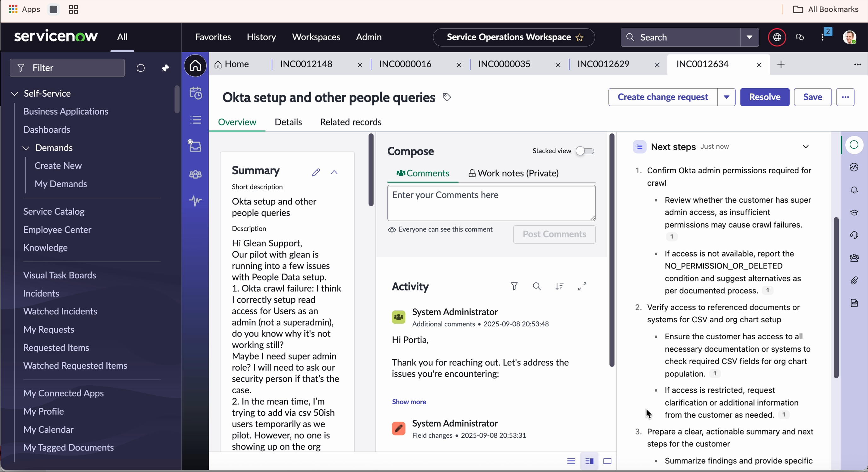Collapse the Self-Service section
Viewport: 868px width, 472px height.
[14, 93]
